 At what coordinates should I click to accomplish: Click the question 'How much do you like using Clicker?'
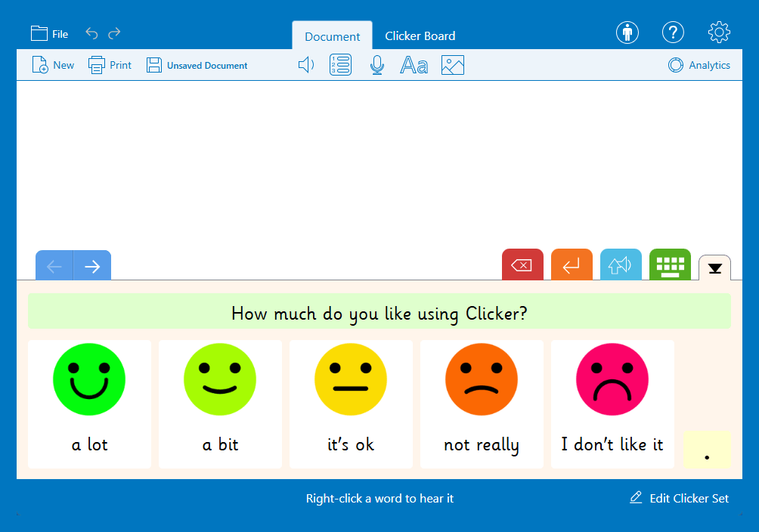click(x=379, y=311)
